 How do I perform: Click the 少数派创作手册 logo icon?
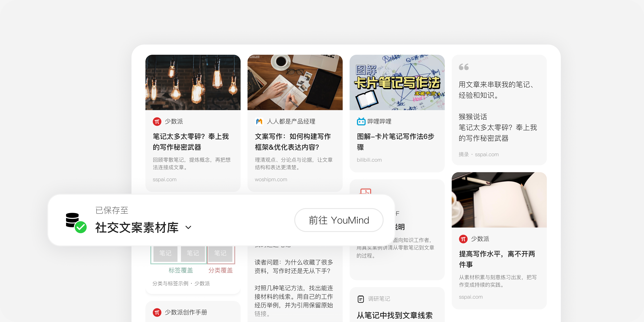[157, 313]
